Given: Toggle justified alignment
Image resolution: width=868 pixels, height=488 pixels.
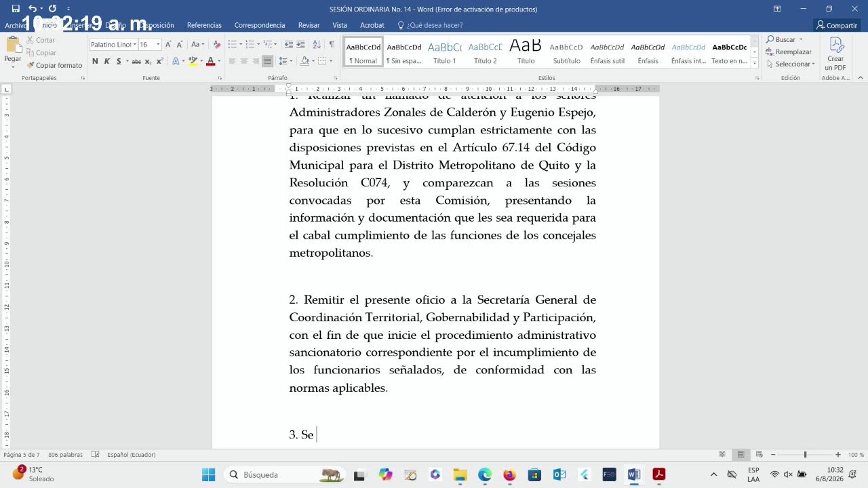Looking at the screenshot, I should point(267,61).
